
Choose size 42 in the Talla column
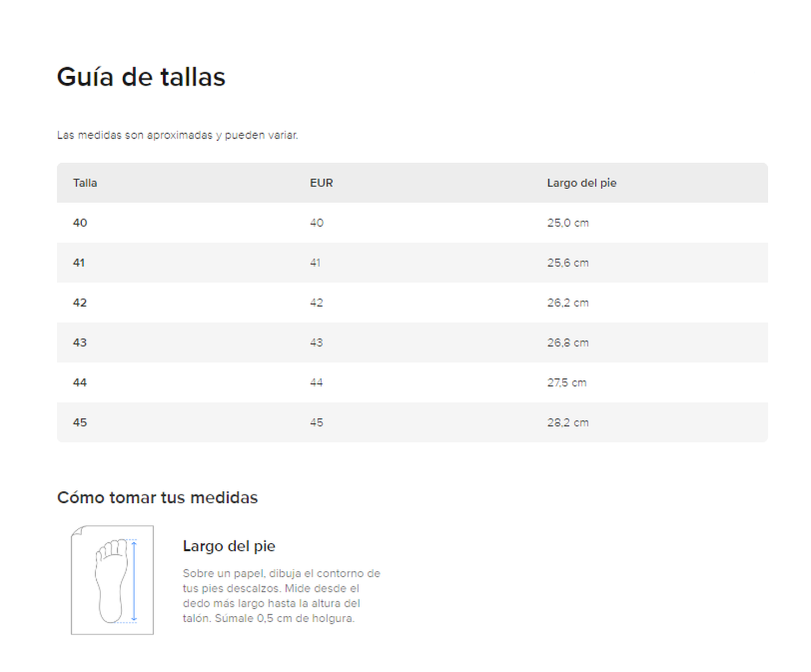[80, 303]
